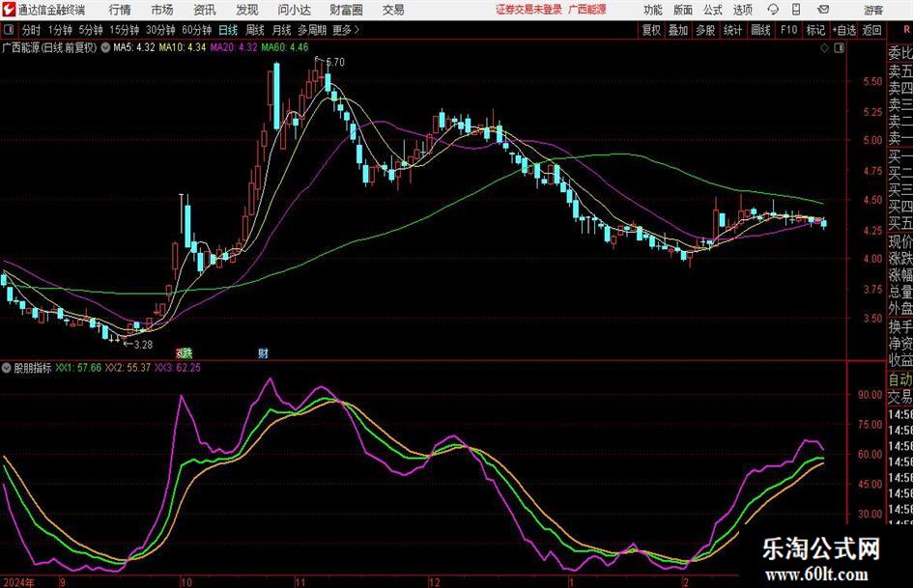Click the MA5: 4.32 label
913x588 pixels.
[134, 47]
